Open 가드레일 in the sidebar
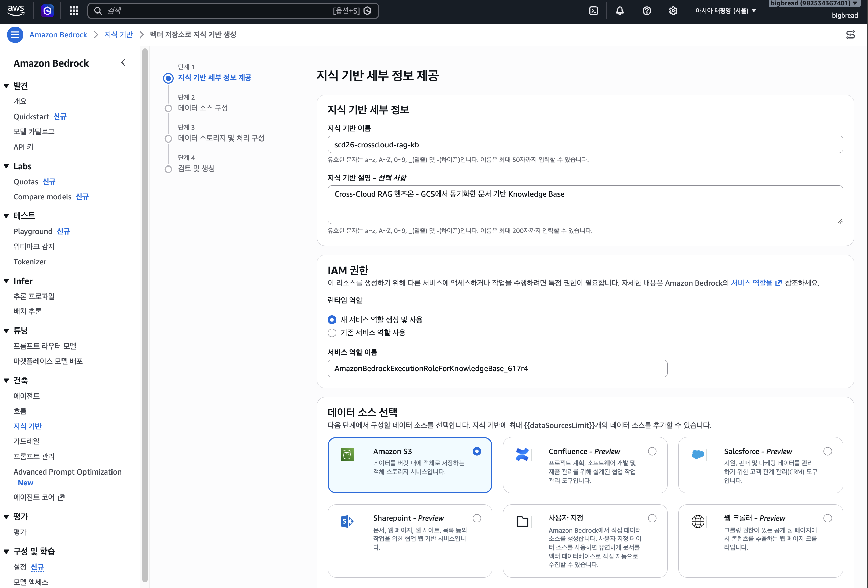 26,441
